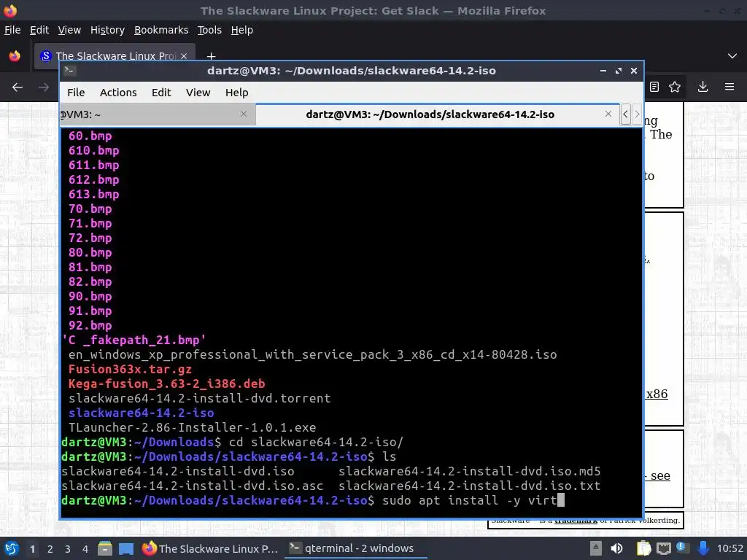747x560 pixels.
Task: Click the Windows XP professional .iso filename
Action: pyautogui.click(x=312, y=355)
